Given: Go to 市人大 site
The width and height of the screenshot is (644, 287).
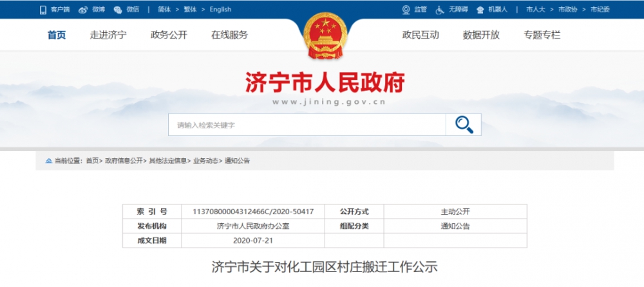Looking at the screenshot, I should point(536,10).
